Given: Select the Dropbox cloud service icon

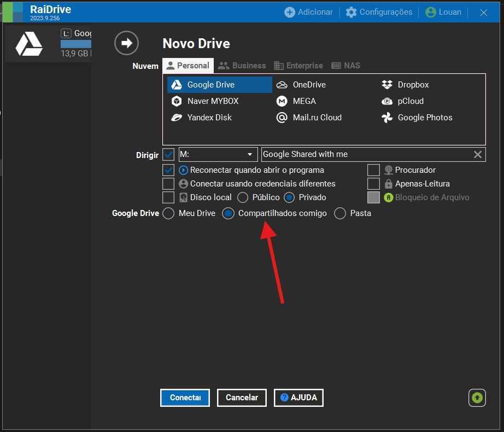Looking at the screenshot, I should [387, 85].
